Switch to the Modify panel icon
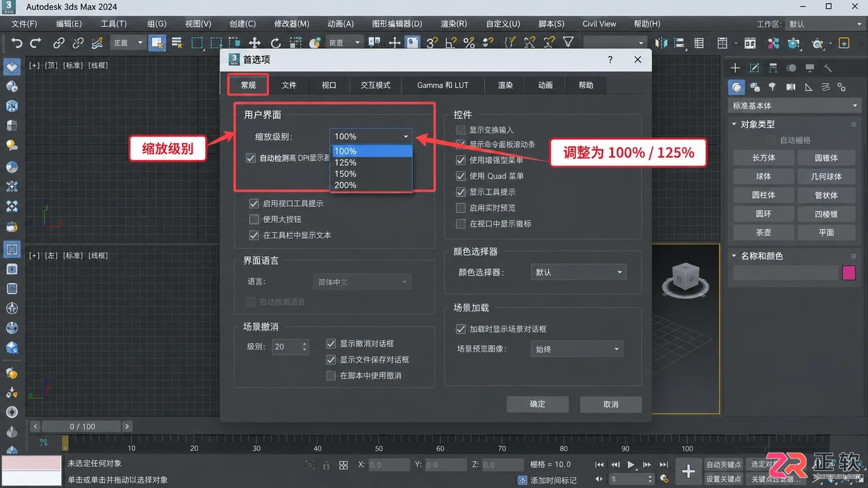This screenshot has height=488, width=868. tap(754, 67)
